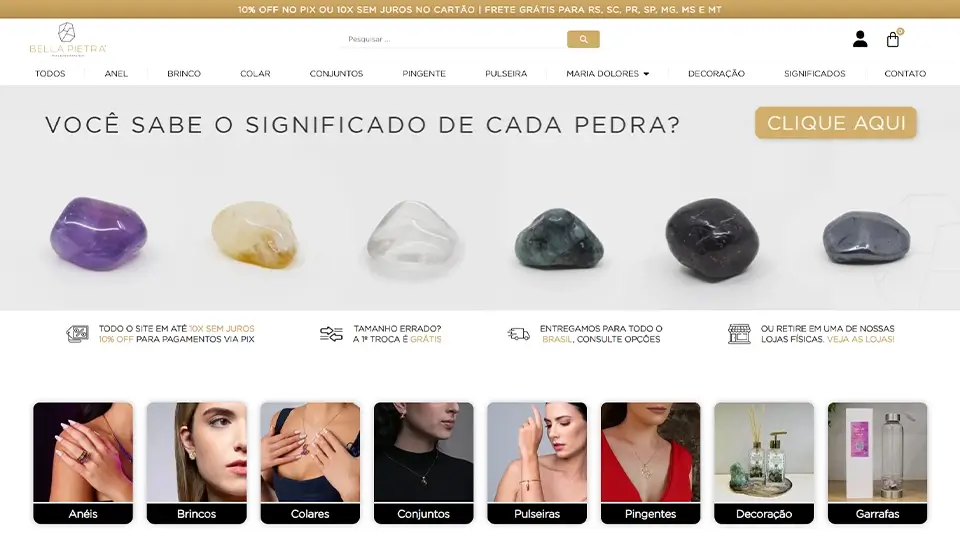Expand the Maria Dolores dropdown menu

[x=607, y=73]
